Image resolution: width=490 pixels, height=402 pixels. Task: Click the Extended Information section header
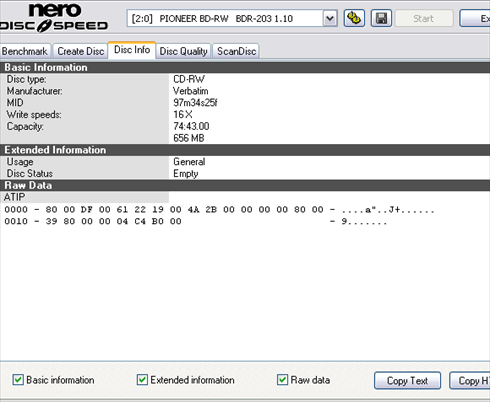[245, 150]
